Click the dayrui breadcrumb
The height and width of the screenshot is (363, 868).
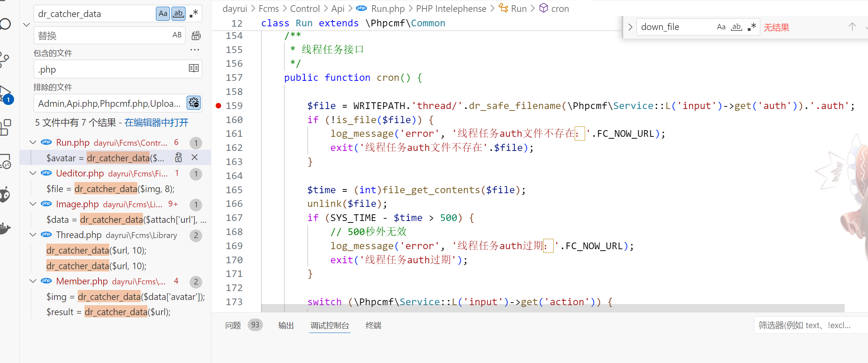point(235,9)
